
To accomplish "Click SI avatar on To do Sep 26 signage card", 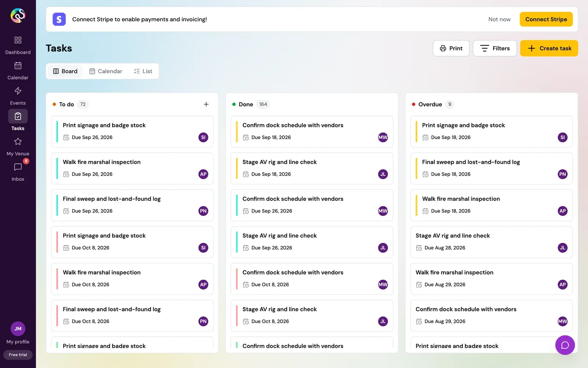I will (x=203, y=137).
